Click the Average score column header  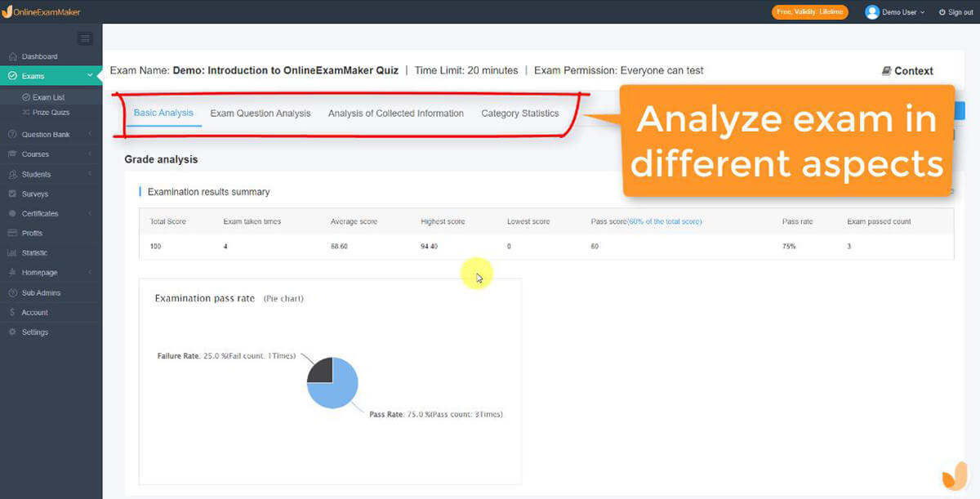click(353, 222)
